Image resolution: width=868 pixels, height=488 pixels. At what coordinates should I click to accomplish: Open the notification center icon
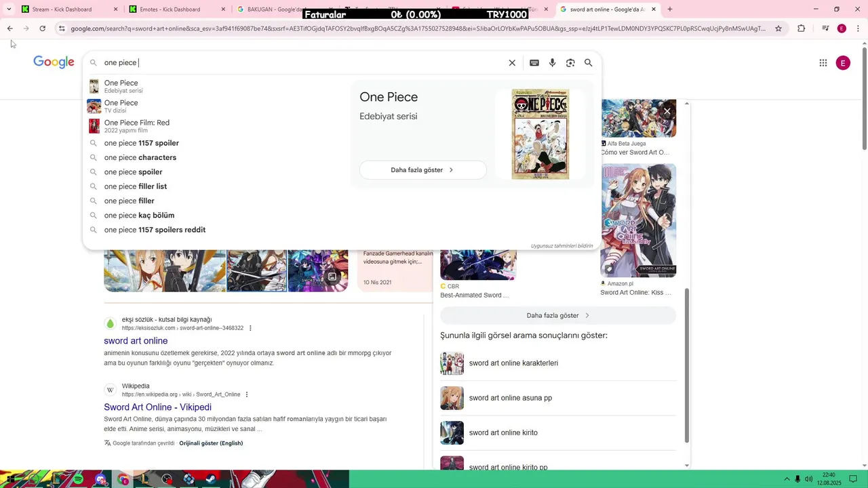tap(853, 479)
